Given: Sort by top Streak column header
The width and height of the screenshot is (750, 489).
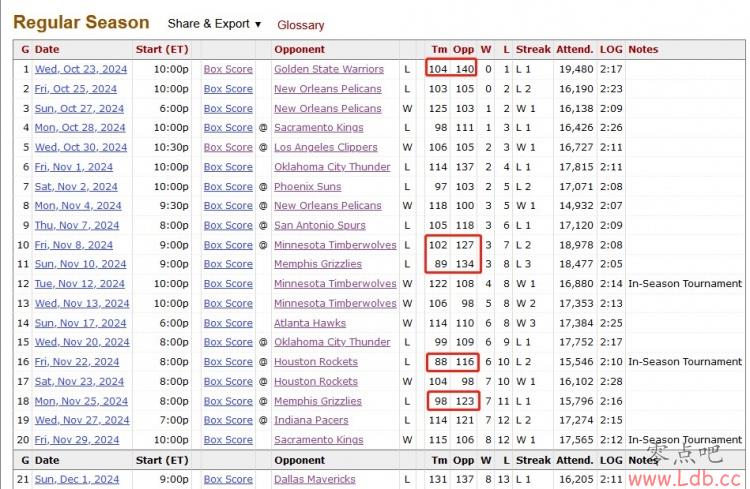Looking at the screenshot, I should click(x=533, y=49).
